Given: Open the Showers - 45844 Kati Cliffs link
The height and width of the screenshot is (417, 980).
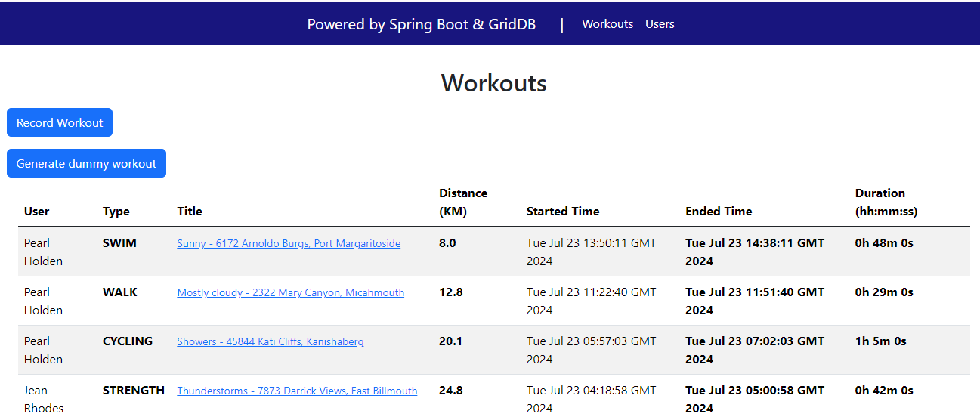Looking at the screenshot, I should pyautogui.click(x=270, y=342).
